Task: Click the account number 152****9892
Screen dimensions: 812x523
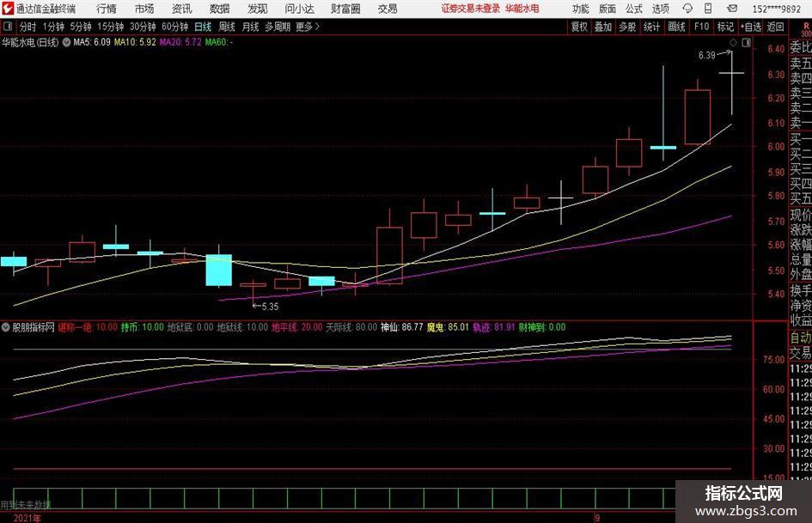Action: 777,9
